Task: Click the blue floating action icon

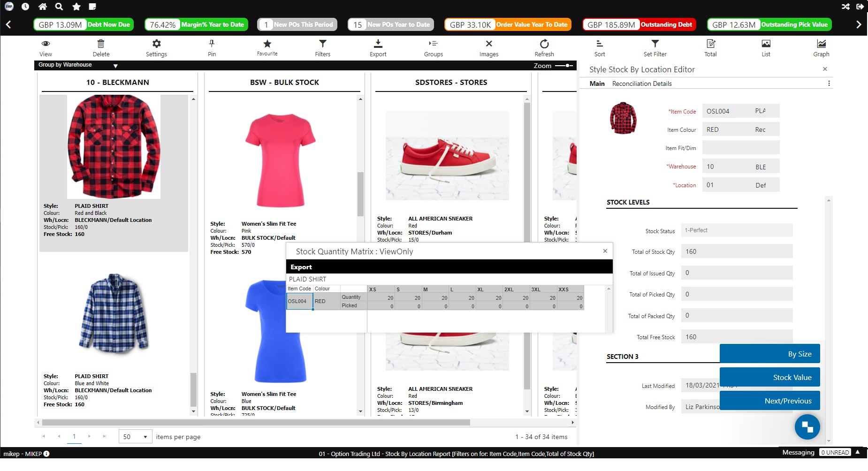Action: click(x=807, y=426)
